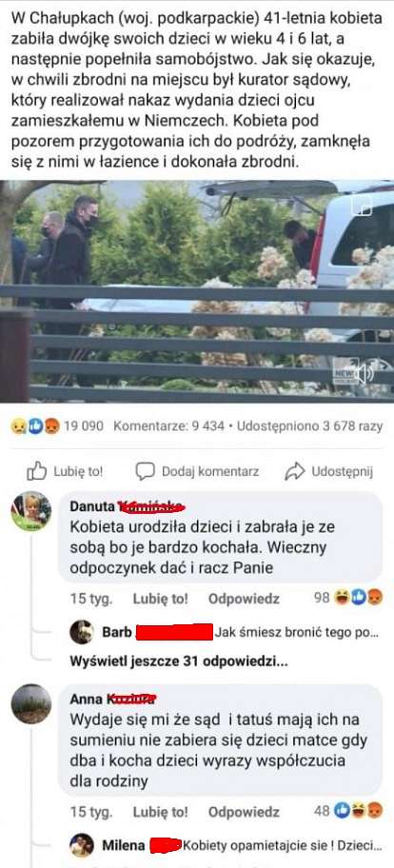This screenshot has width=394, height=868.
Task: Open Anna's profile avatar
Action: point(31,704)
